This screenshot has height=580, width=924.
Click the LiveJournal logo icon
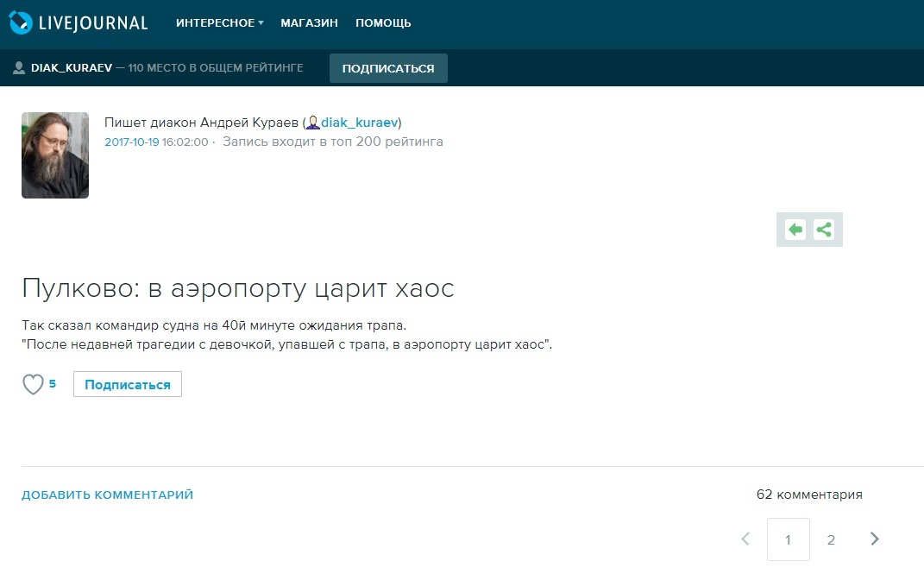[21, 22]
